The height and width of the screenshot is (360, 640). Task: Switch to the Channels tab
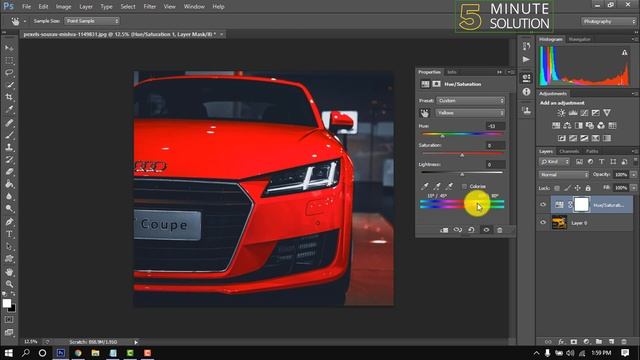569,151
